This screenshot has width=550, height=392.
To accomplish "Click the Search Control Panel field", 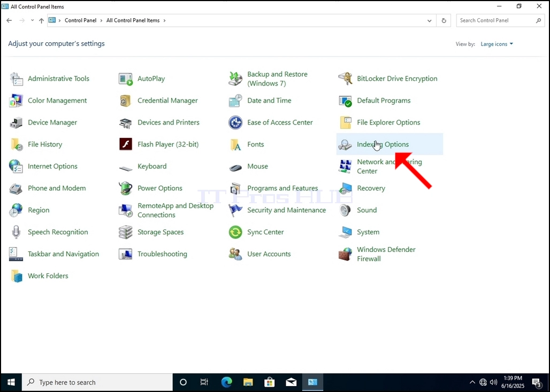I will point(500,20).
